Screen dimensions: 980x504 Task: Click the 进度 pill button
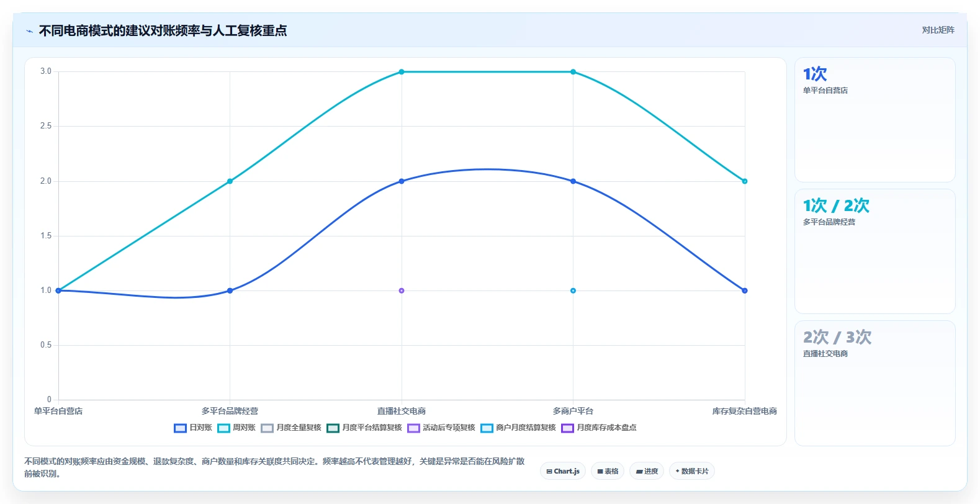[x=647, y=471]
